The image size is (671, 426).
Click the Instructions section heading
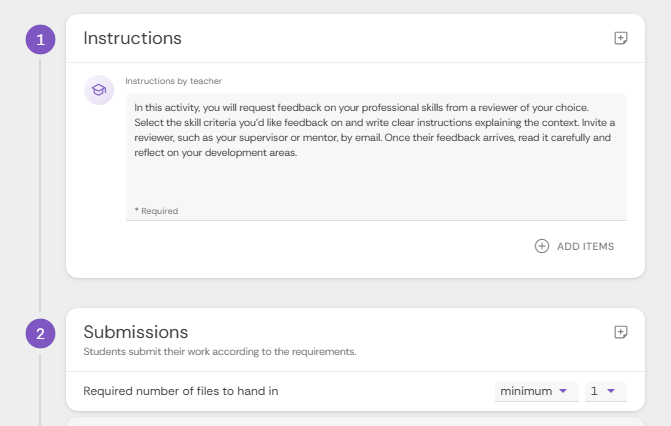point(132,38)
